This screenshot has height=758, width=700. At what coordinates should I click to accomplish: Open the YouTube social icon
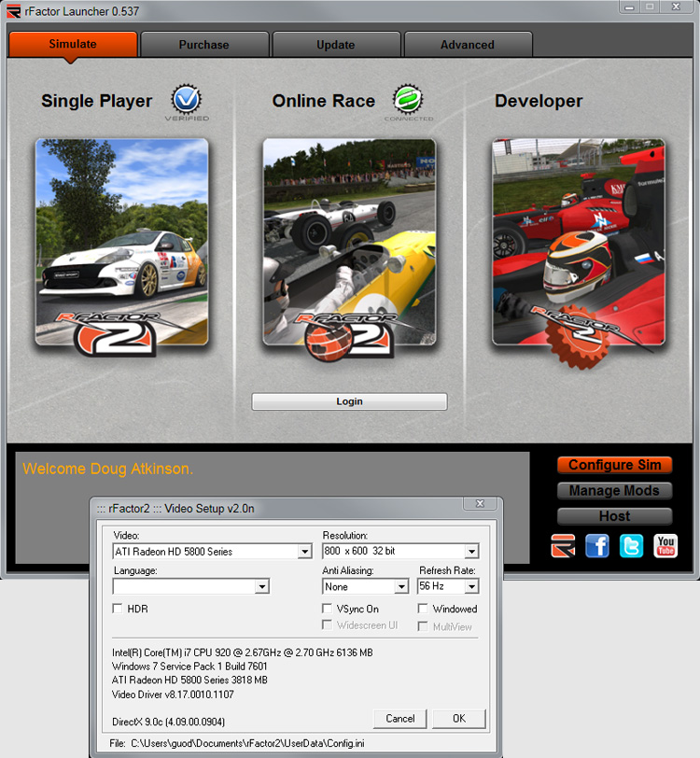(x=665, y=545)
